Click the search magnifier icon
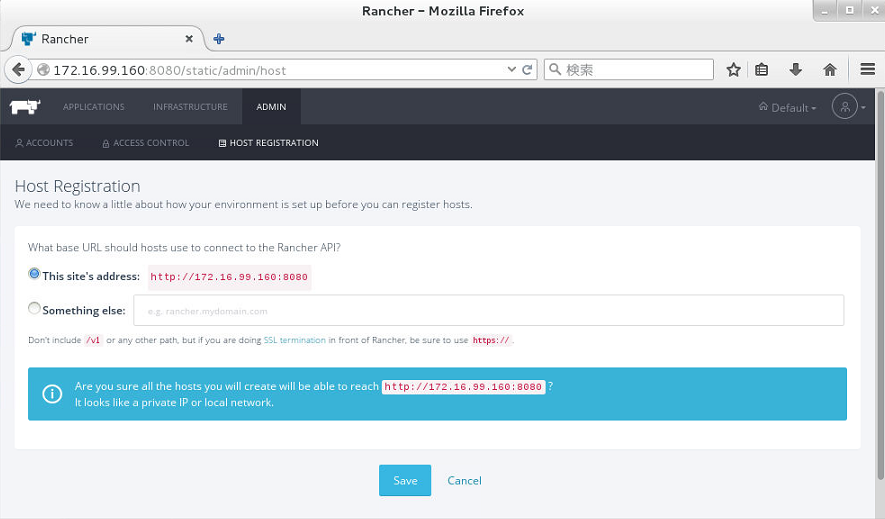Image resolution: width=885 pixels, height=519 pixels. pyautogui.click(x=555, y=69)
